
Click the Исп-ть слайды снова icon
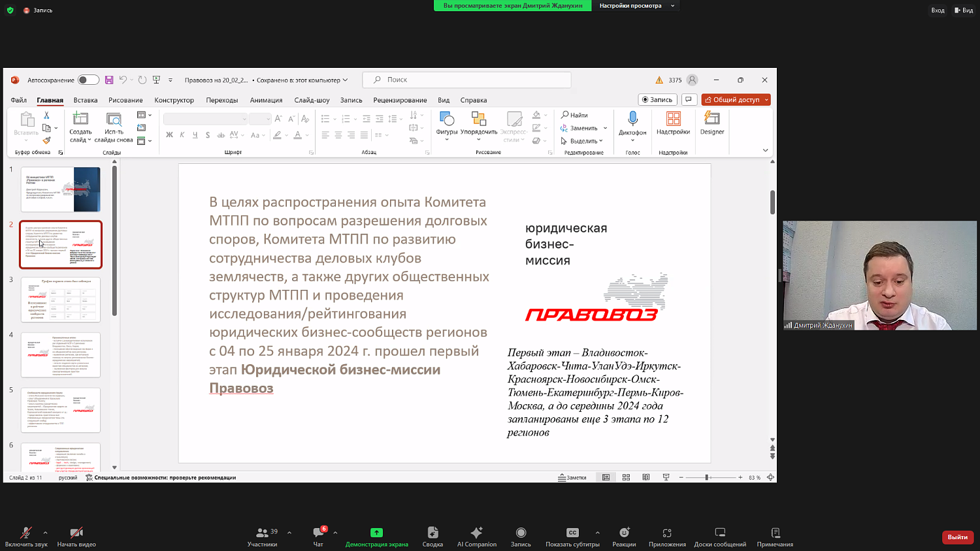(x=114, y=119)
